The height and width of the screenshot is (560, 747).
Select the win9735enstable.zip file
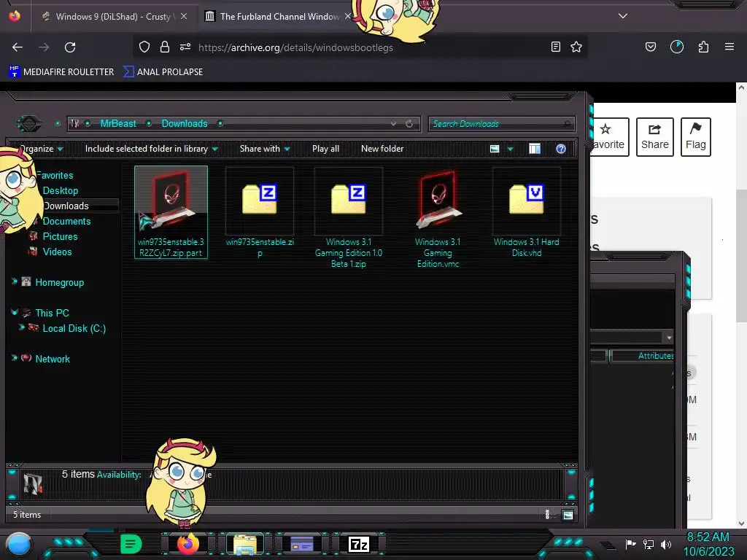tap(260, 212)
